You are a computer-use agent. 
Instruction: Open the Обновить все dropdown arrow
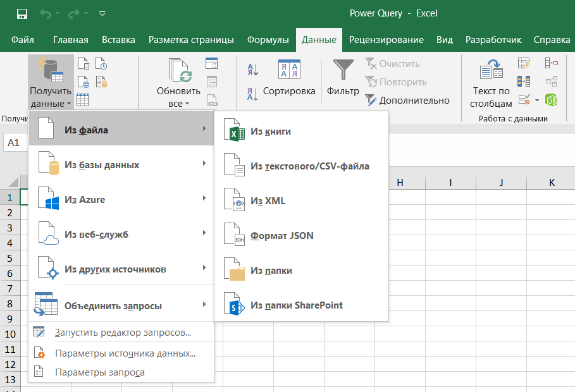tap(187, 104)
